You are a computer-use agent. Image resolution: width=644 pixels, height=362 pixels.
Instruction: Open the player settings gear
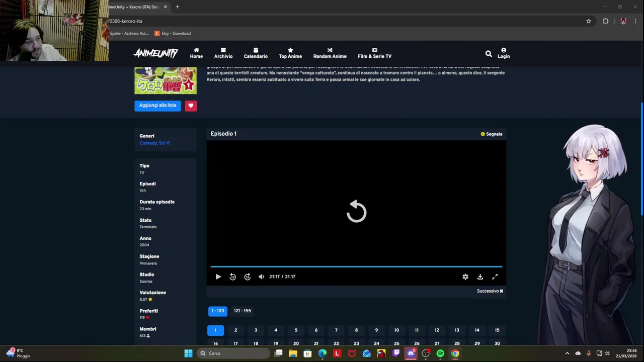pos(465,277)
